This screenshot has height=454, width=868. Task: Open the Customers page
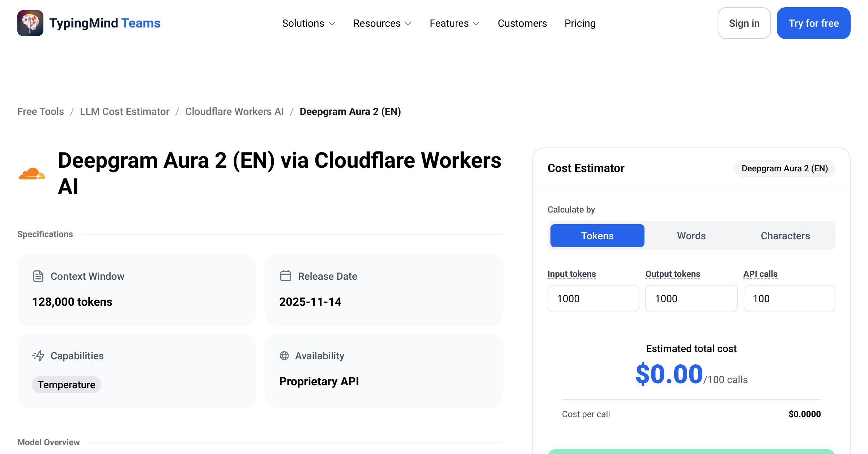tap(522, 23)
